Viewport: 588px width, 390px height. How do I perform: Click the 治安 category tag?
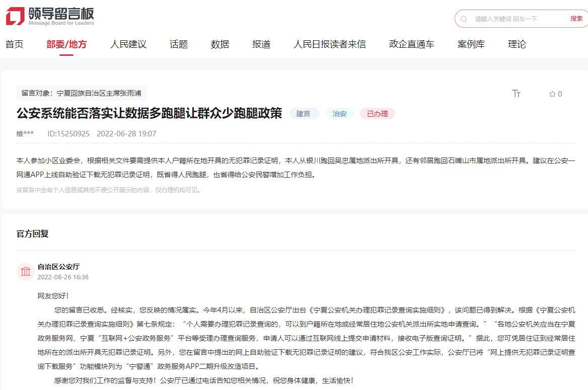coord(340,114)
